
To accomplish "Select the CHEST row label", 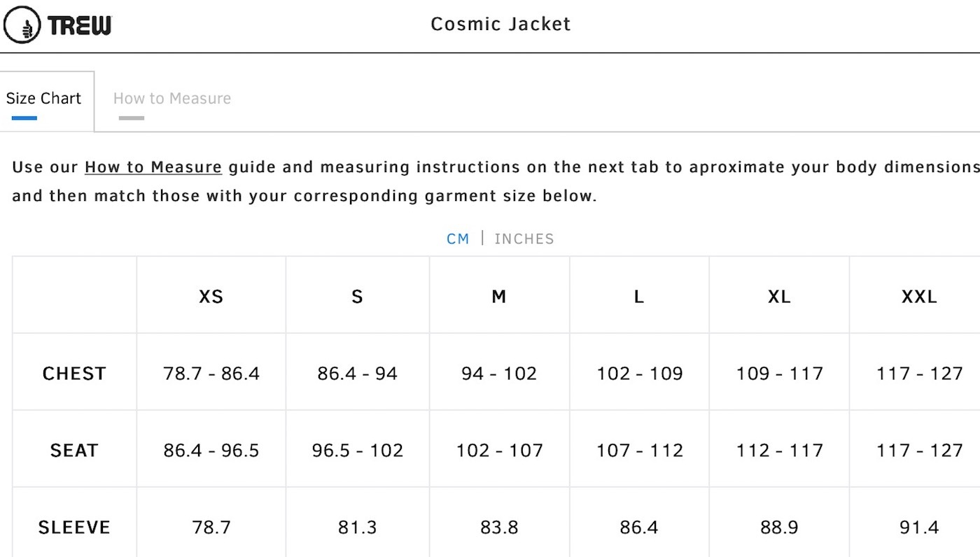I will 74,374.
